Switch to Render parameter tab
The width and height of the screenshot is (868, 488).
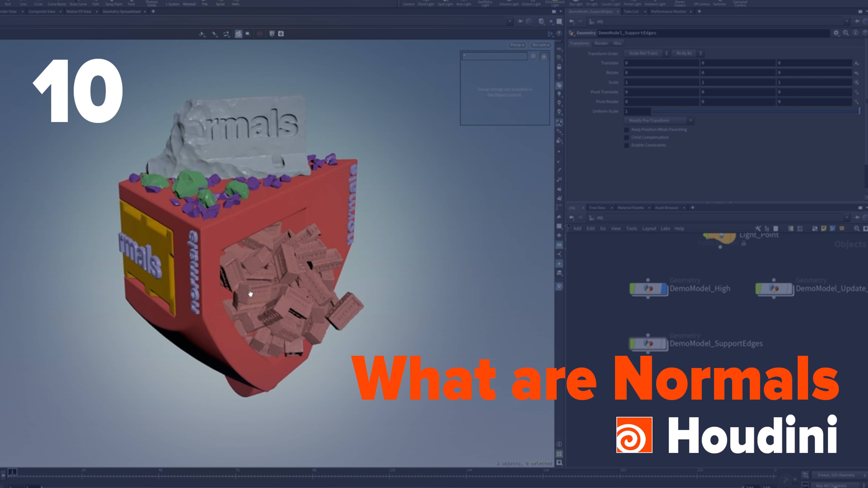(601, 43)
